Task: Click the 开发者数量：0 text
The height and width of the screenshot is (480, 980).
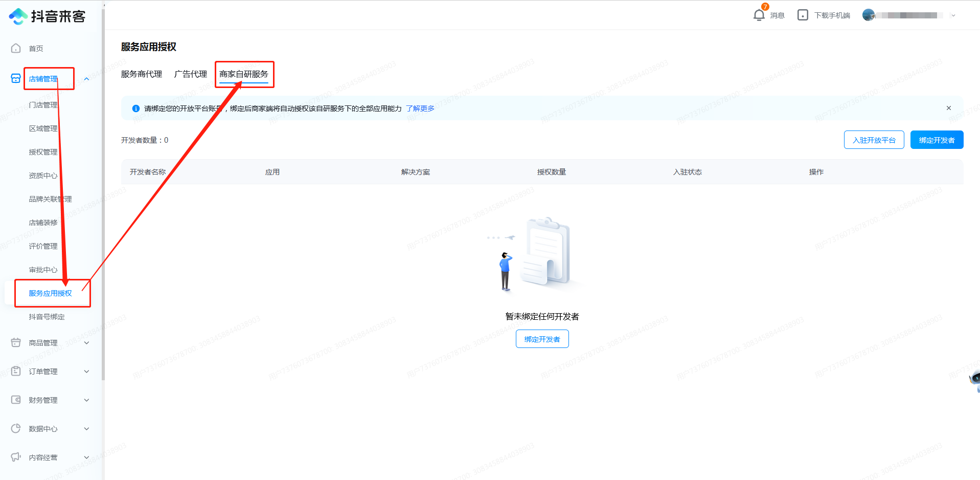Action: pos(145,140)
